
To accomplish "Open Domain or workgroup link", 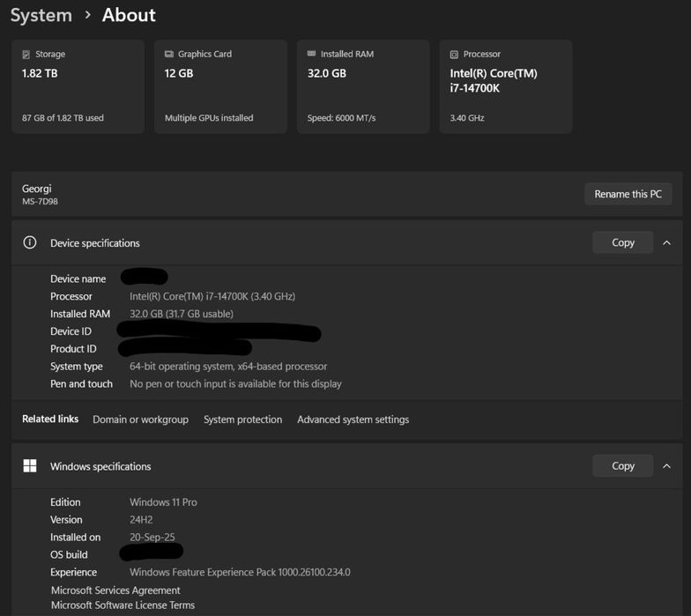I will click(x=141, y=419).
